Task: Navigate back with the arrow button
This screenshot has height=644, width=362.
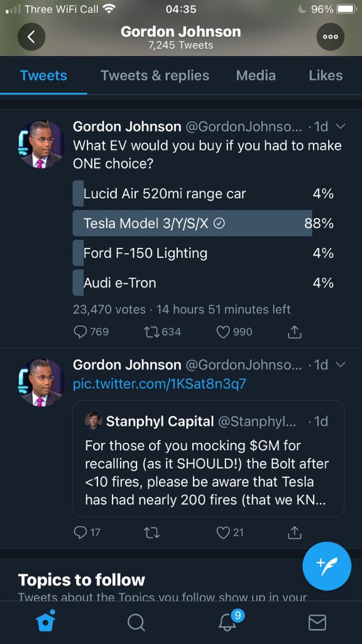Action: 31,36
